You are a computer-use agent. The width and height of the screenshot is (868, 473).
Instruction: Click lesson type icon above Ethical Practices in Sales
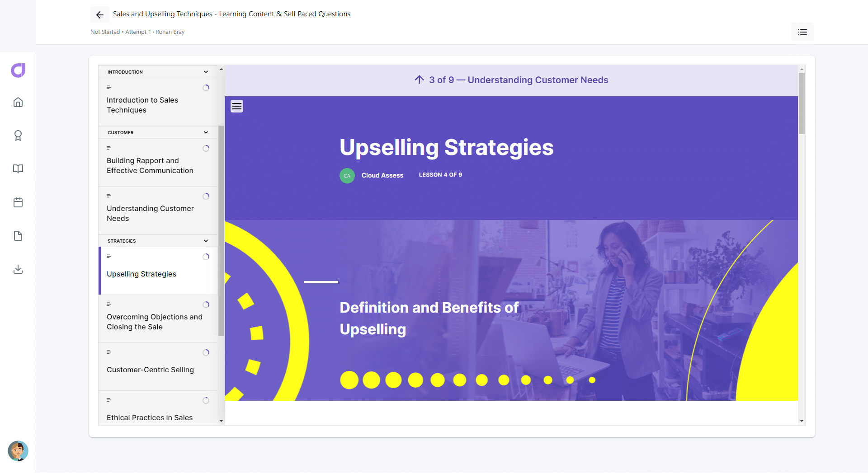[x=109, y=400]
